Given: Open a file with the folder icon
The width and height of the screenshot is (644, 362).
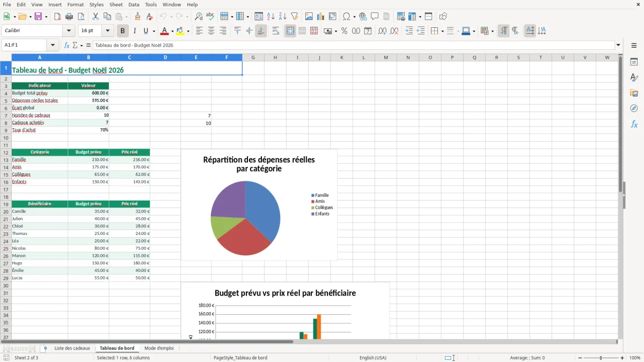Looking at the screenshot, I should pyautogui.click(x=22, y=17).
